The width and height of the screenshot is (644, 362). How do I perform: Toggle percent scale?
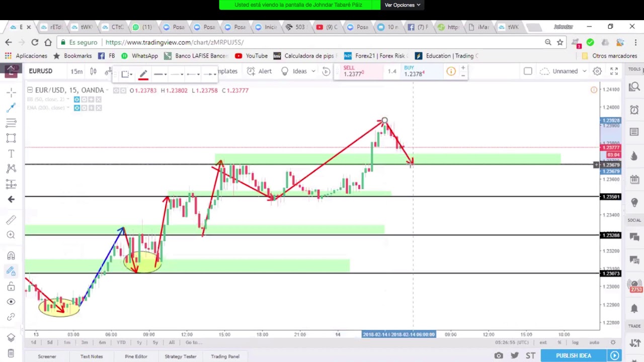click(559, 342)
